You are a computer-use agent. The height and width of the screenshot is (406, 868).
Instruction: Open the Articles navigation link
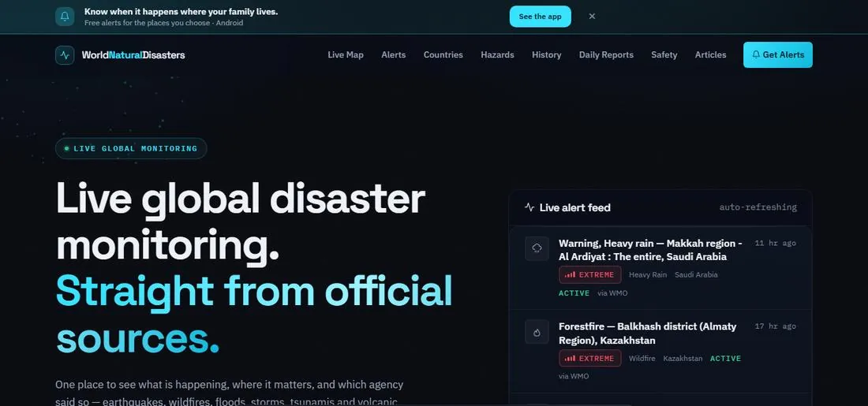pyautogui.click(x=710, y=54)
